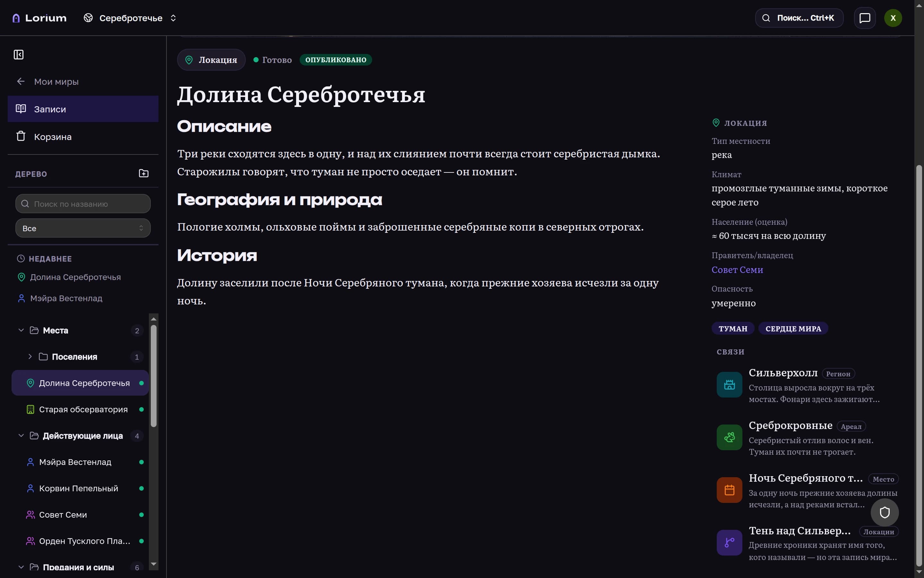Select the Записи menu item
The width and height of the screenshot is (924, 578).
pyautogui.click(x=83, y=109)
